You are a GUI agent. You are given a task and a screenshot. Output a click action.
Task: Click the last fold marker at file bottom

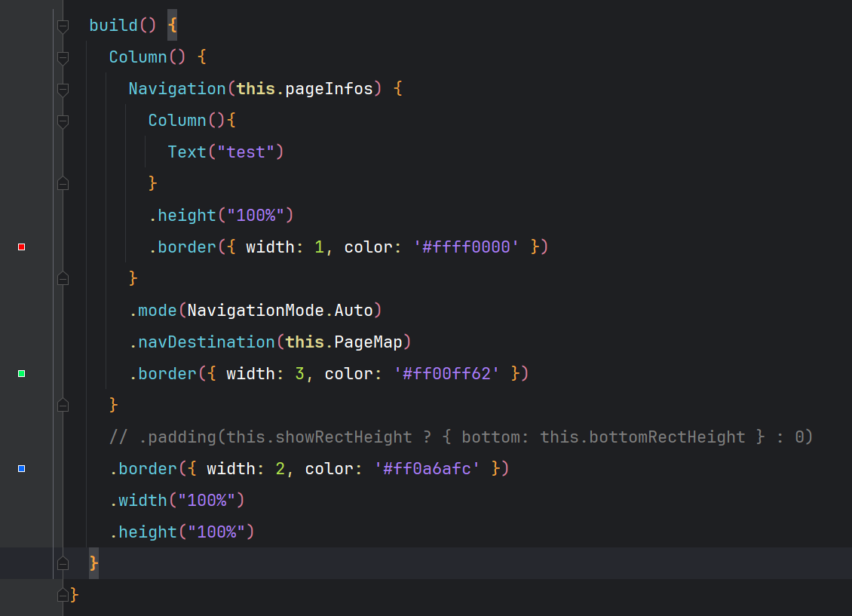(x=63, y=595)
